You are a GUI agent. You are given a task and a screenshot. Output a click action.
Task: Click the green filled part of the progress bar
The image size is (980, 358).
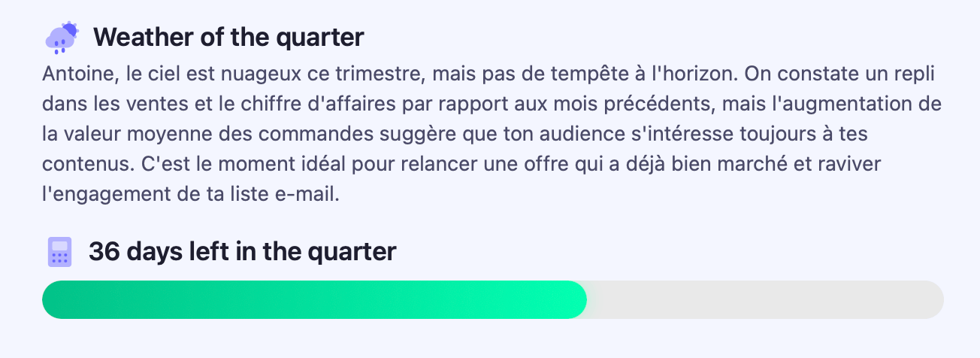(x=314, y=299)
